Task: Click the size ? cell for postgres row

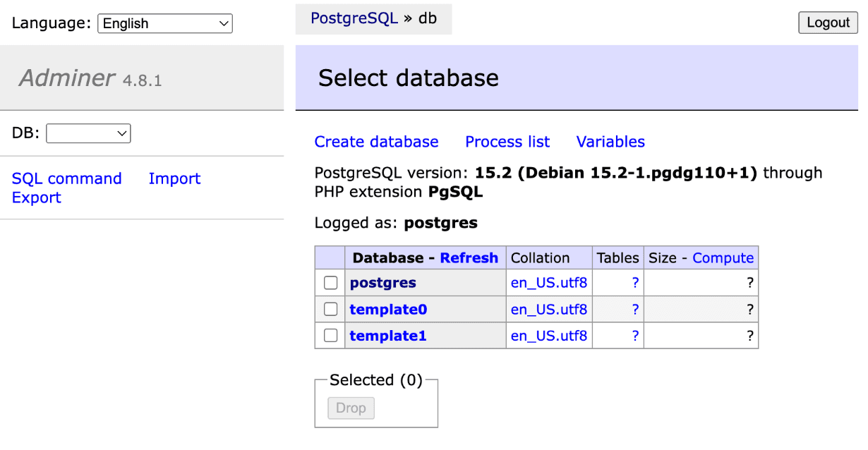Action: click(701, 283)
